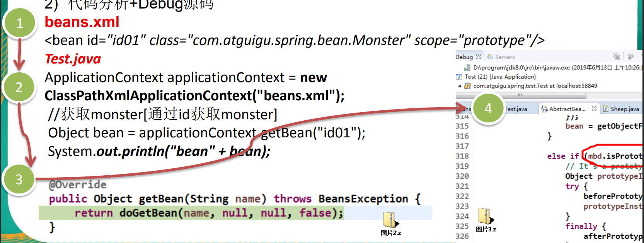This screenshot has width=644, height=243.
Task: Click the <bean id="id01" ...> XML line
Action: [295, 40]
